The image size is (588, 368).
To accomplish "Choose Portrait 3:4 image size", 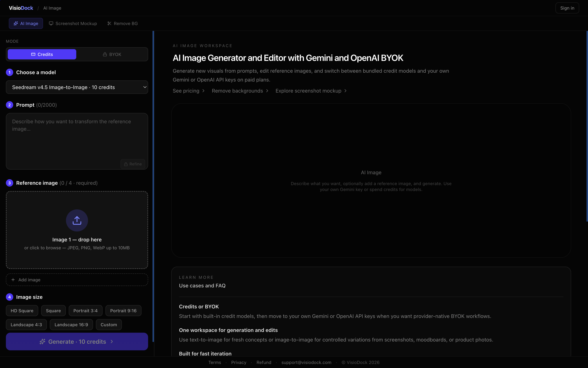I will pyautogui.click(x=85, y=311).
